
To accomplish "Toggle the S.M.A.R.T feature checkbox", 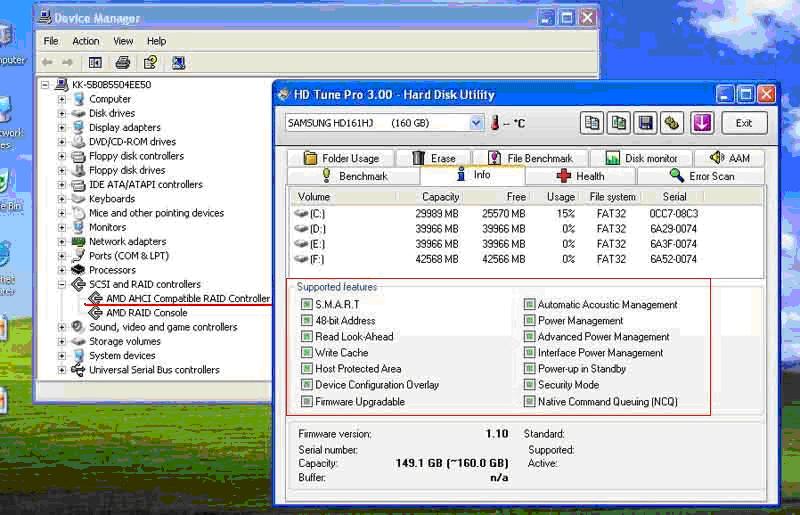I will pos(307,304).
